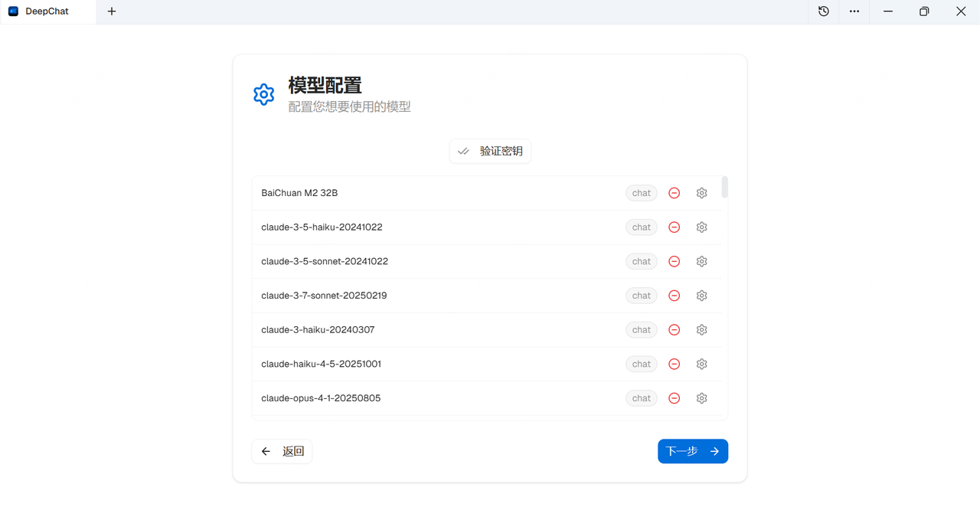Click chat tag of claude-3-5-sonnet-20241022
The height and width of the screenshot is (510, 980).
(642, 261)
